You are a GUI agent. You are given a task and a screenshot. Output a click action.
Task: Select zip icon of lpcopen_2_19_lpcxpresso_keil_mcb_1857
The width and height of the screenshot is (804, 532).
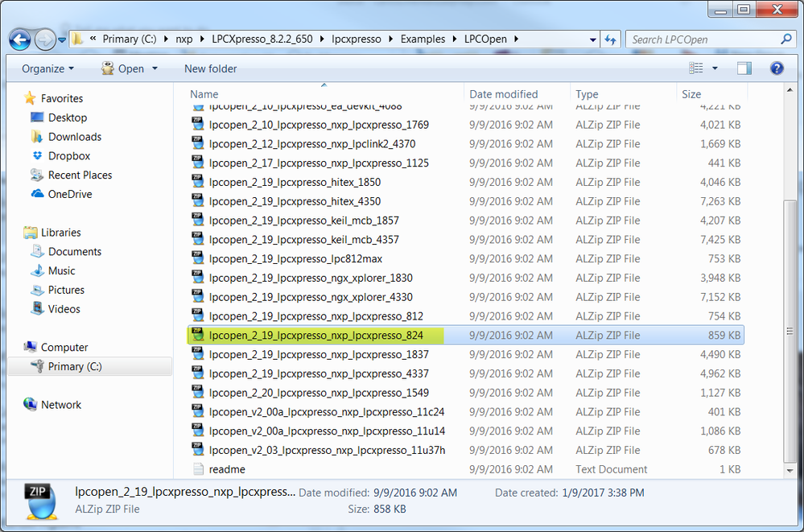[197, 220]
